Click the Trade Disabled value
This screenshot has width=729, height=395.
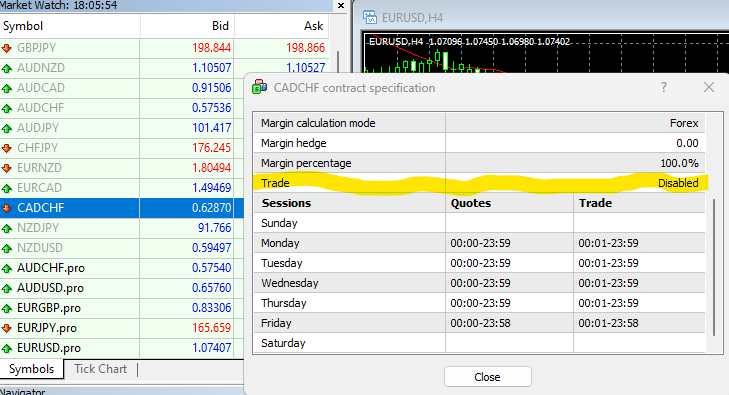(678, 183)
